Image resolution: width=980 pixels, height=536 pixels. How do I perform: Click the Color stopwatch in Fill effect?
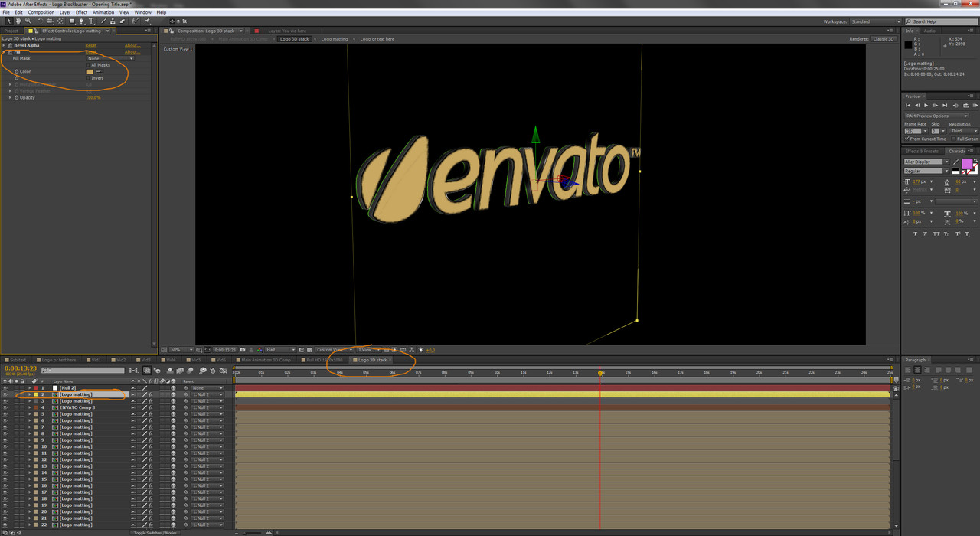click(16, 71)
